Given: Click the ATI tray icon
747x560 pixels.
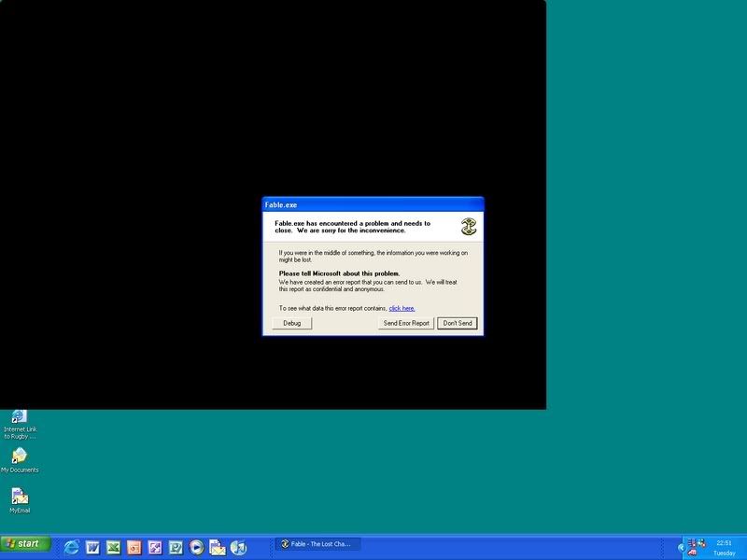Looking at the screenshot, I should click(x=692, y=553).
